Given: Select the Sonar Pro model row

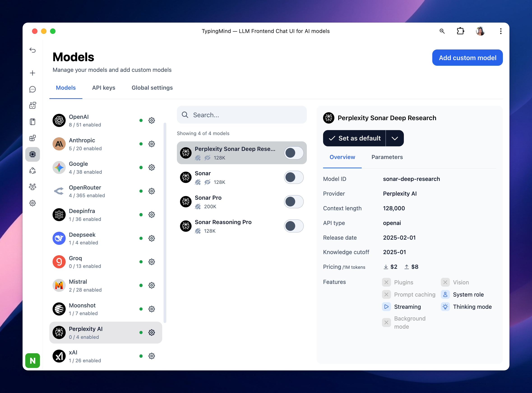Looking at the screenshot, I should (242, 202).
